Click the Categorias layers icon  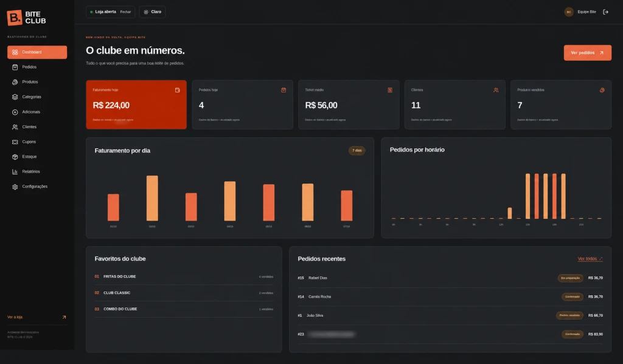coord(15,97)
